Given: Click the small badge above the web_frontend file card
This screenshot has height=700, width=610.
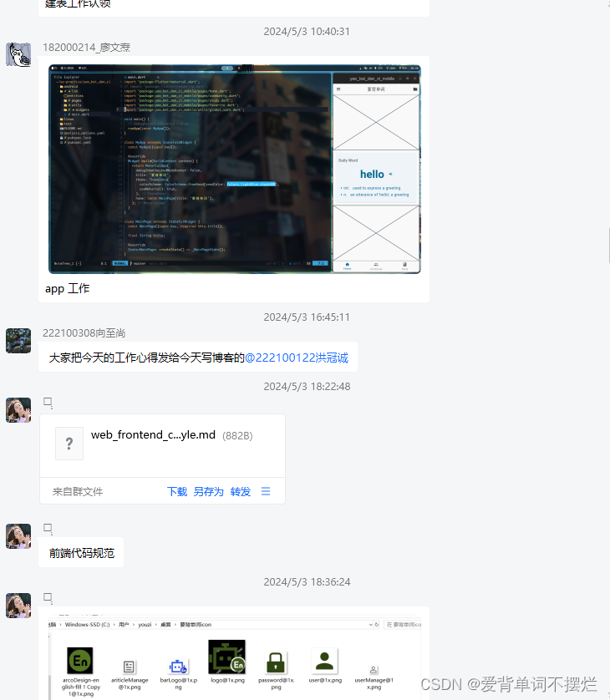Looking at the screenshot, I should 48,403.
